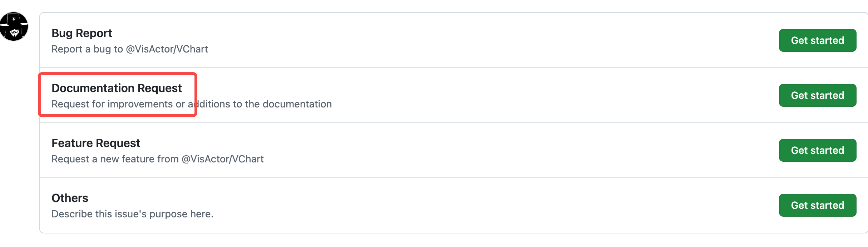Screen dimensions: 868x247
Task: Open the Bug Report template title
Action: click(x=82, y=33)
